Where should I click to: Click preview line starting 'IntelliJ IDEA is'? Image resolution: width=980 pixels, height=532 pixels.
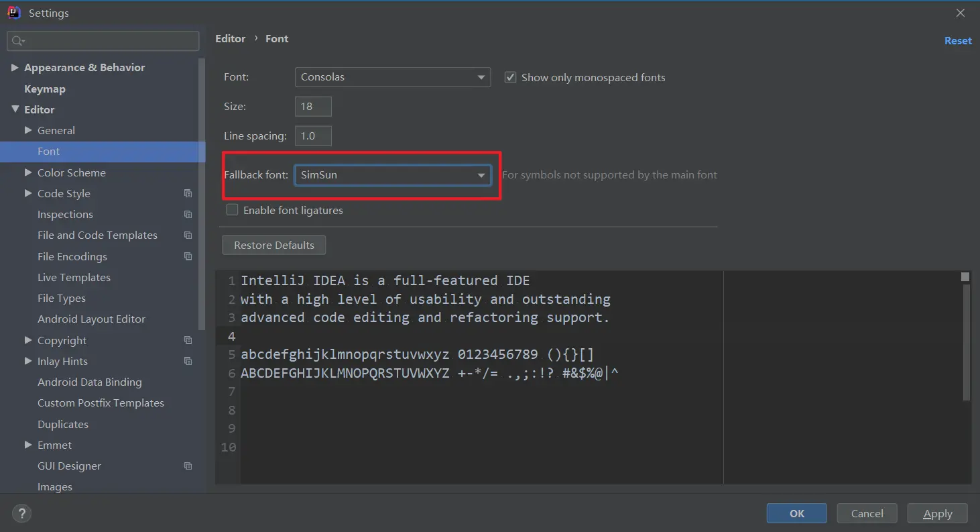[385, 280]
